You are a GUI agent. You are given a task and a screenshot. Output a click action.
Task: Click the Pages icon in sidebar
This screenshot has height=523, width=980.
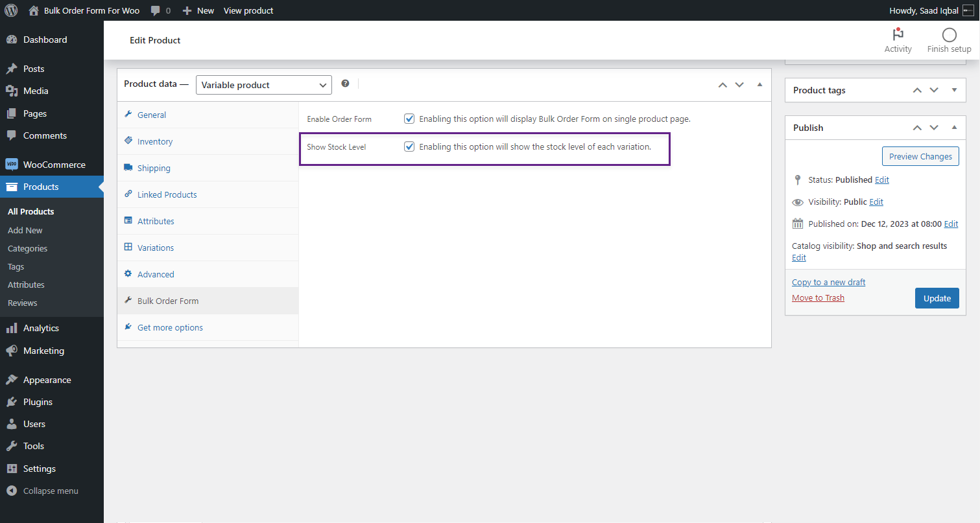point(12,113)
